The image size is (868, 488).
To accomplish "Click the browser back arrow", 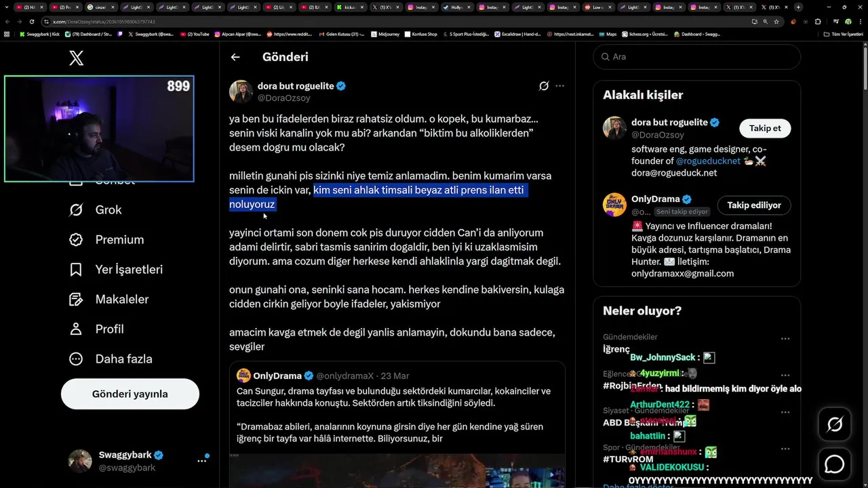I will 7,22.
